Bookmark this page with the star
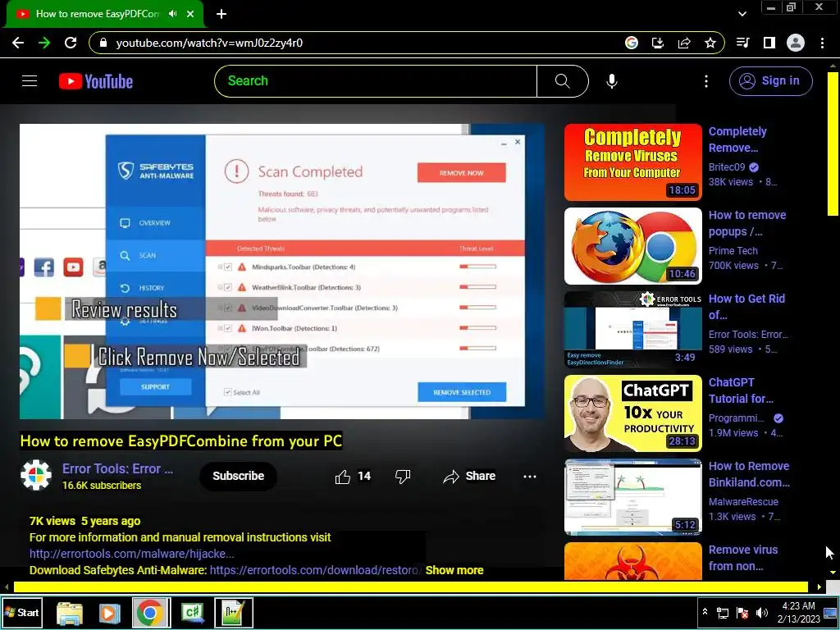Viewport: 840px width, 630px height. (710, 43)
